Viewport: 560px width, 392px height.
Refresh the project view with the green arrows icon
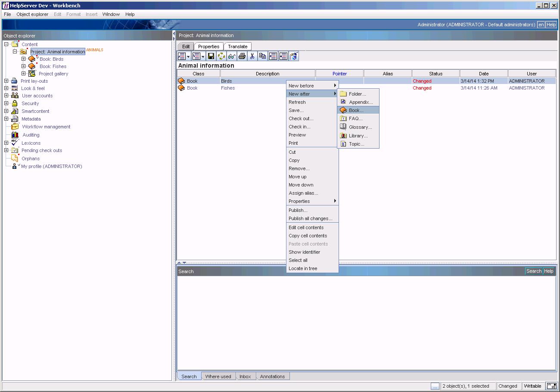coord(221,56)
